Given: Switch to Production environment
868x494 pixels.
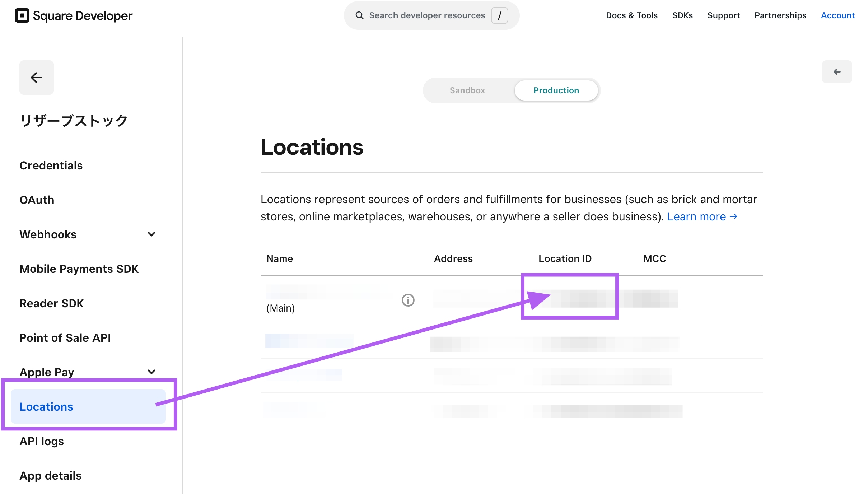Looking at the screenshot, I should [x=556, y=90].
